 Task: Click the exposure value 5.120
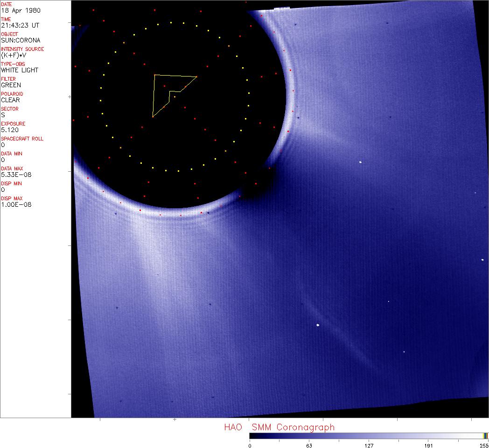[9, 130]
